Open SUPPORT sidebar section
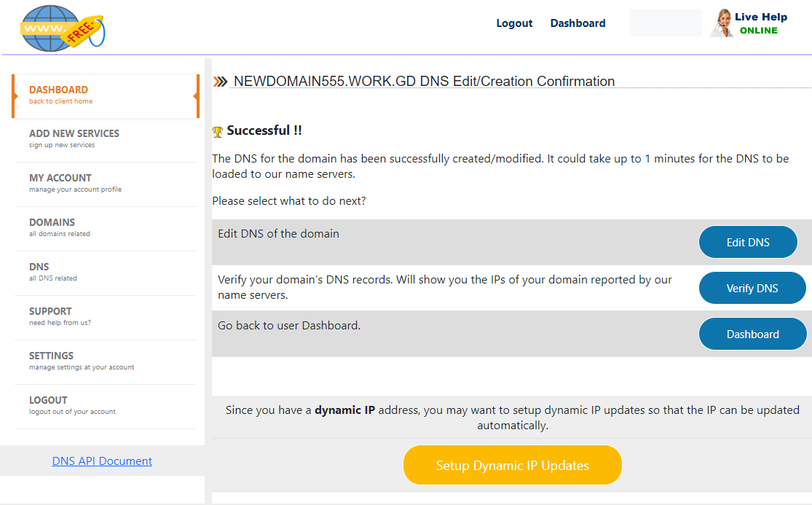 point(106,316)
